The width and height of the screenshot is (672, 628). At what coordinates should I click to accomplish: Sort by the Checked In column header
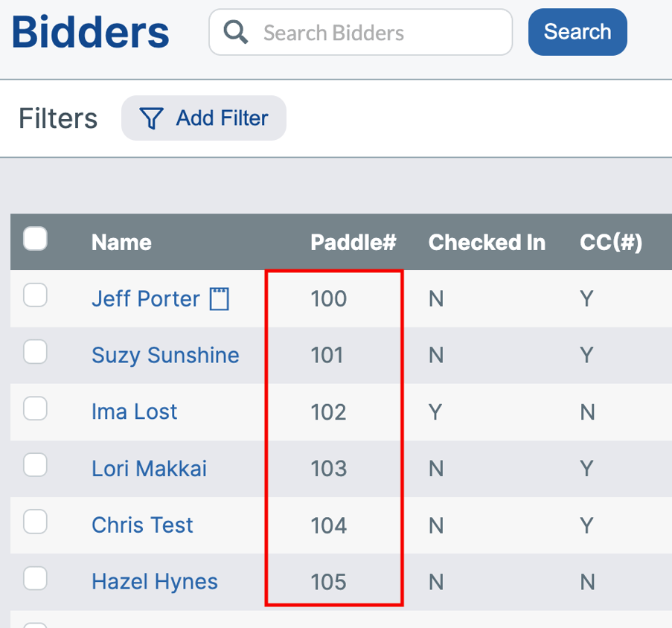pos(487,243)
